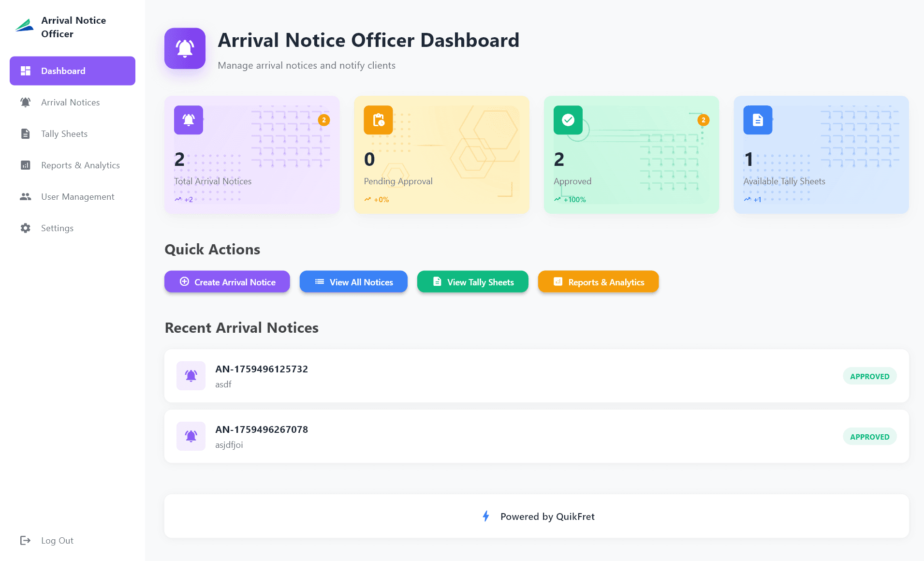Switch to the Arrival Notices section

[x=70, y=102]
